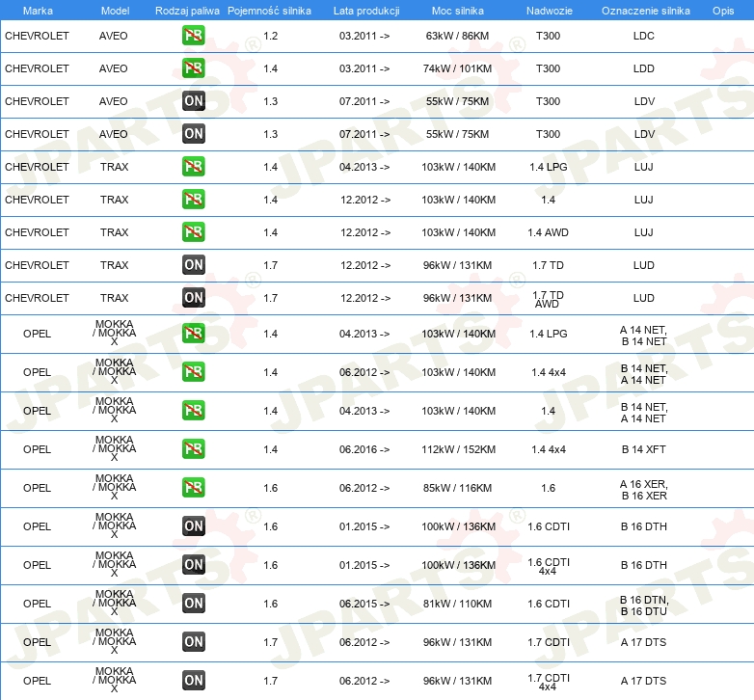Click the 1.4 LPG body cell in the TRAX row

pyautogui.click(x=549, y=167)
